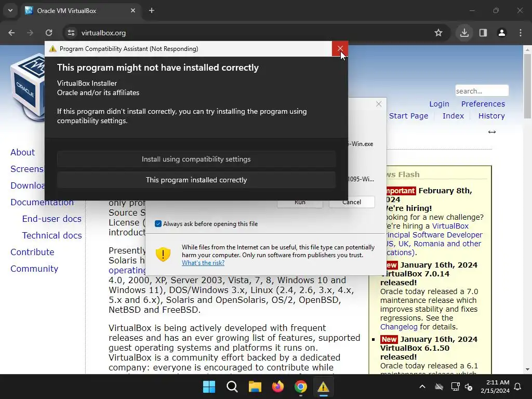Open tab search chevron in Chrome
Image resolution: width=532 pixels, height=399 pixels.
10,10
